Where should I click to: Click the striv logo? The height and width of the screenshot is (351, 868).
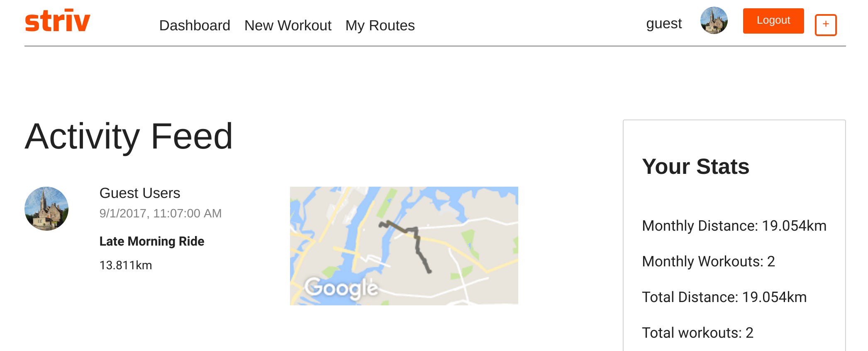(x=57, y=21)
